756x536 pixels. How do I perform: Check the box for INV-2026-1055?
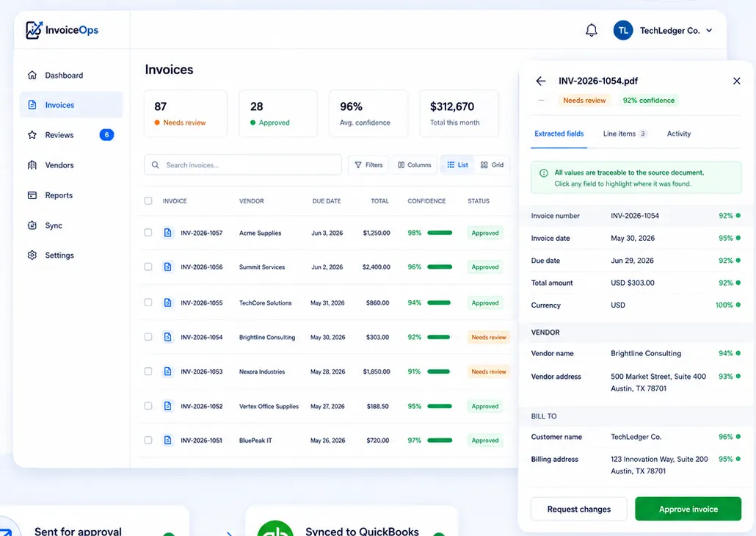(x=148, y=303)
